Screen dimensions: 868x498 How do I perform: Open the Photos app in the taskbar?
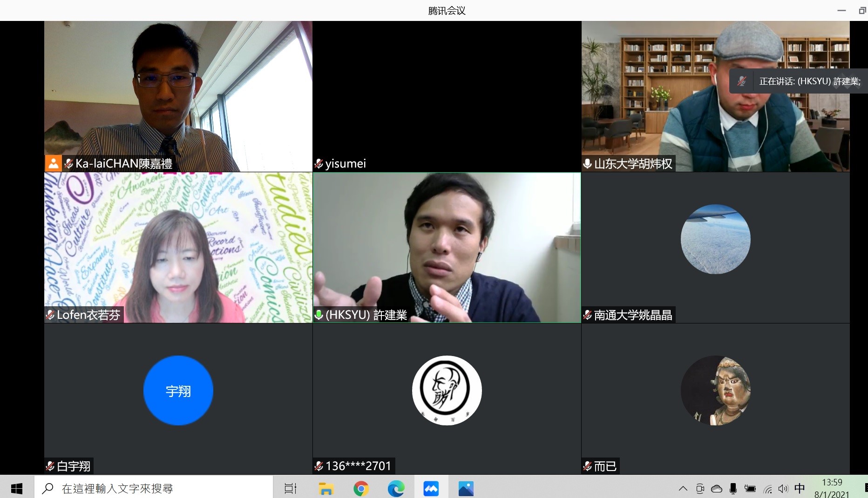(466, 488)
